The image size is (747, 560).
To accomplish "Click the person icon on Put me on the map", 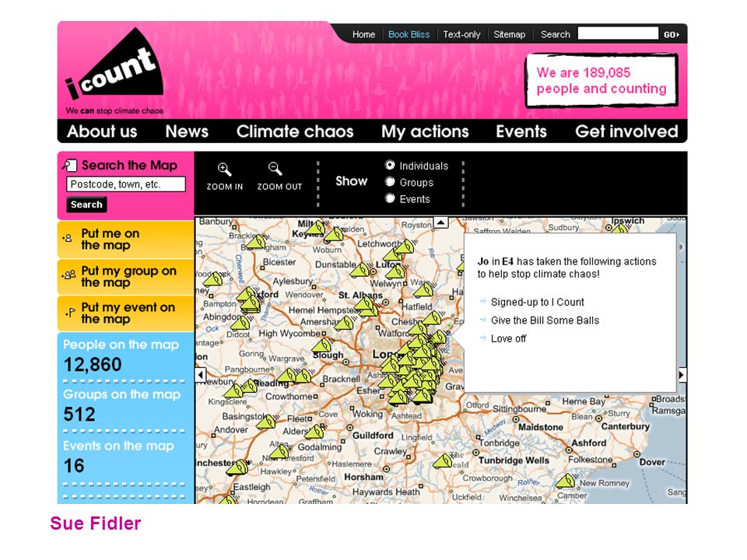I will click(x=67, y=238).
